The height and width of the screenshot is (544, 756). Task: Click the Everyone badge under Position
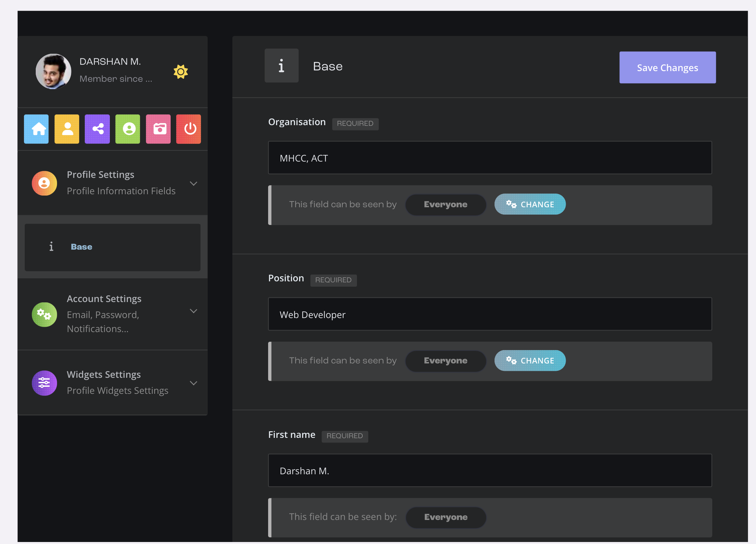point(445,361)
